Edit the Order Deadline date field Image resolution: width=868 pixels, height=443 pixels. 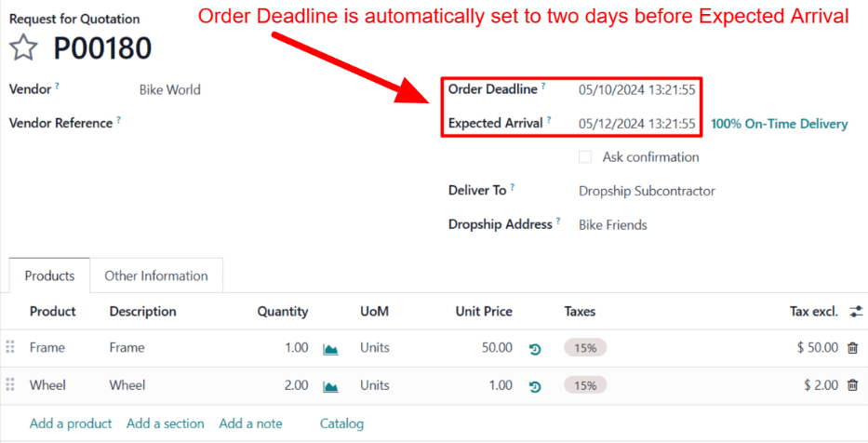(x=636, y=90)
